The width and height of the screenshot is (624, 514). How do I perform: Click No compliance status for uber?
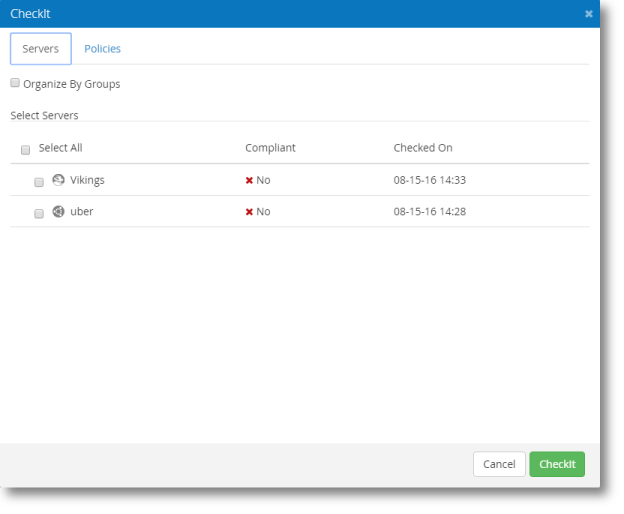[x=263, y=212]
